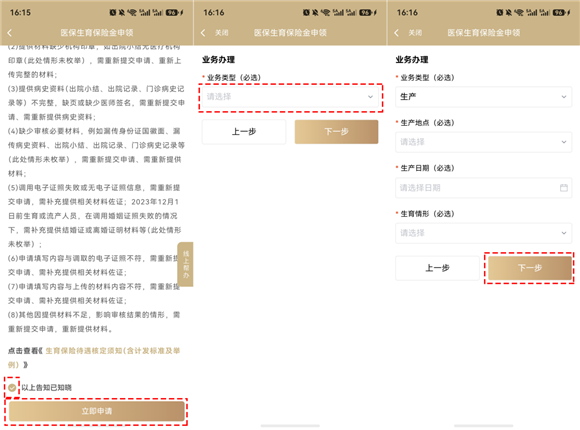This screenshot has width=580, height=430.
Task: Tap back arrow in left phone header
Action: 10,33
